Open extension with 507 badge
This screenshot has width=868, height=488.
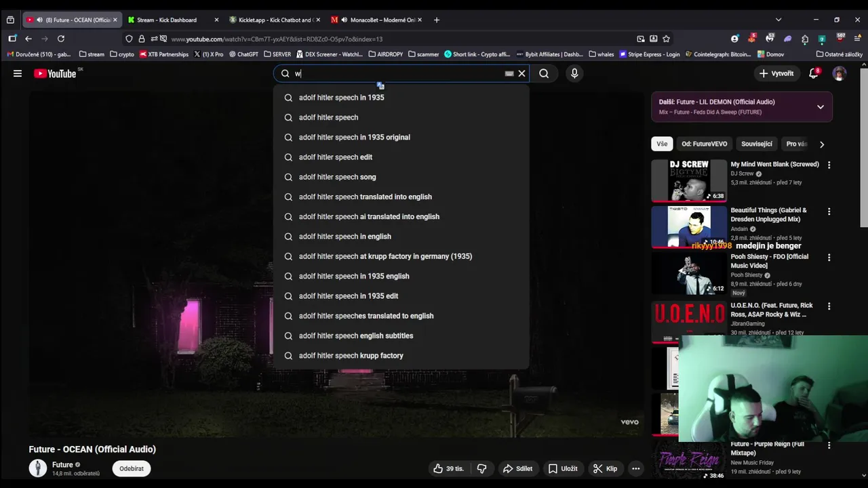click(x=840, y=38)
